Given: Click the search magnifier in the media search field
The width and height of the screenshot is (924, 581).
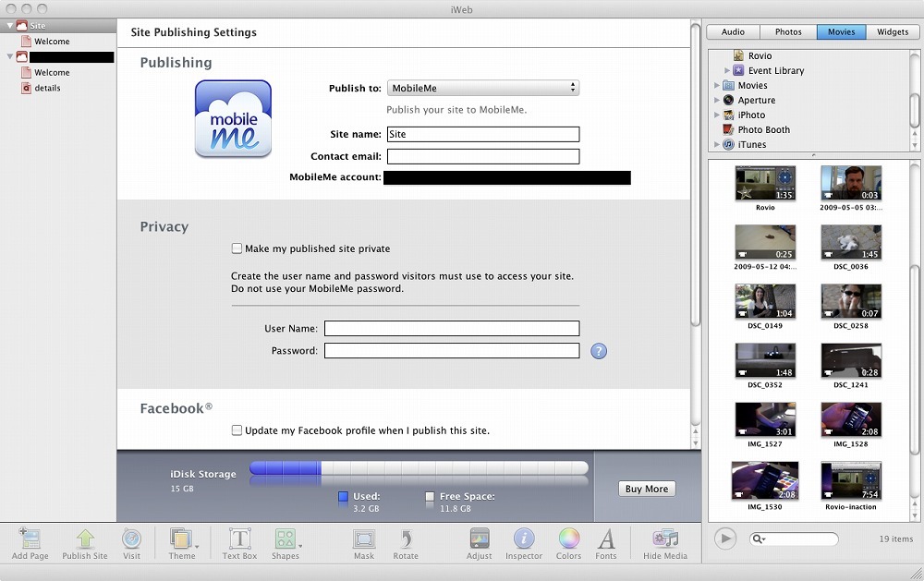Looking at the screenshot, I should click(x=759, y=539).
